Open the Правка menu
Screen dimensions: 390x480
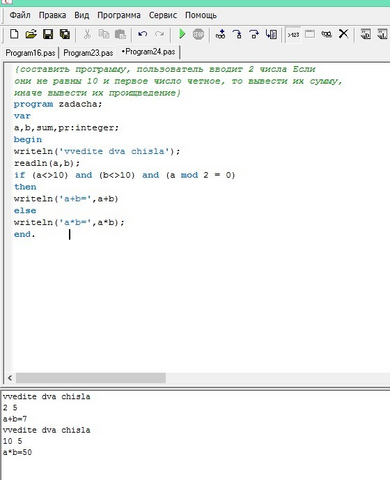coord(52,15)
